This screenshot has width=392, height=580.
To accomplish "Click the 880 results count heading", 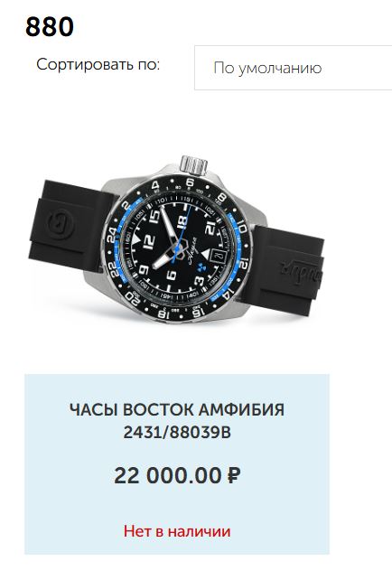I will (x=50, y=27).
